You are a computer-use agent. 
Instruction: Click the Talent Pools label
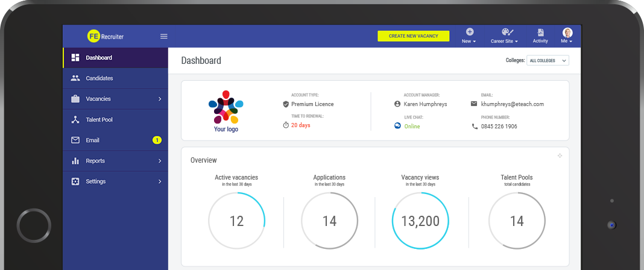click(x=517, y=178)
